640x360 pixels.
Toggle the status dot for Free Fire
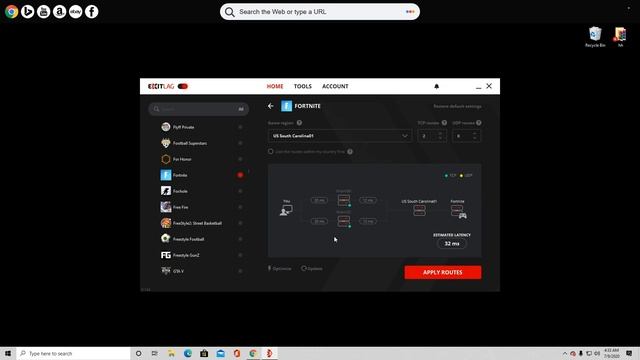240,207
